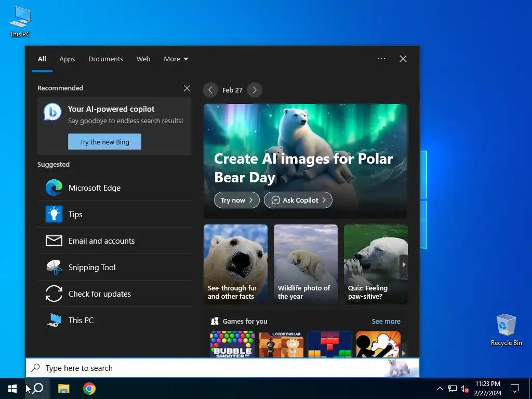Viewport: 532px width, 399px height.
Task: Dismiss the Recommended section
Action: [x=187, y=88]
